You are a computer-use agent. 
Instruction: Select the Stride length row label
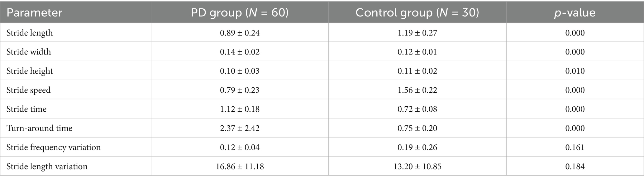(30, 33)
